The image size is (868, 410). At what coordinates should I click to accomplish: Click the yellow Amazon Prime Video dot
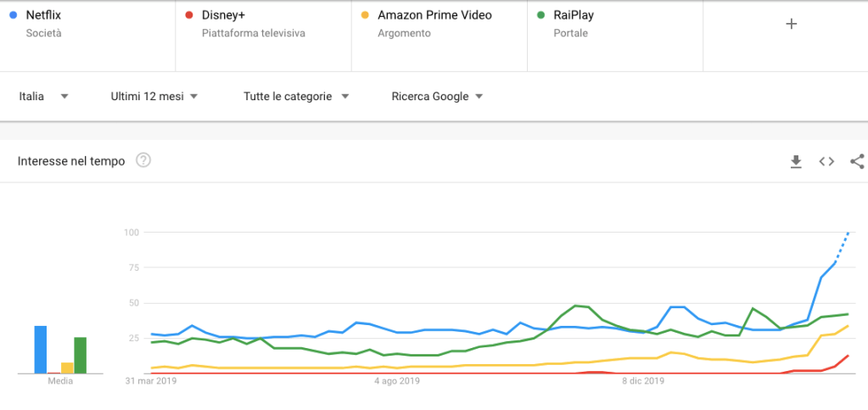[363, 14]
